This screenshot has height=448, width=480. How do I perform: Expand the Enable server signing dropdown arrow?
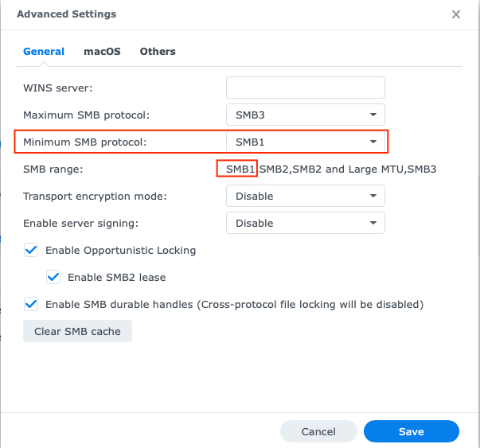coord(373,223)
